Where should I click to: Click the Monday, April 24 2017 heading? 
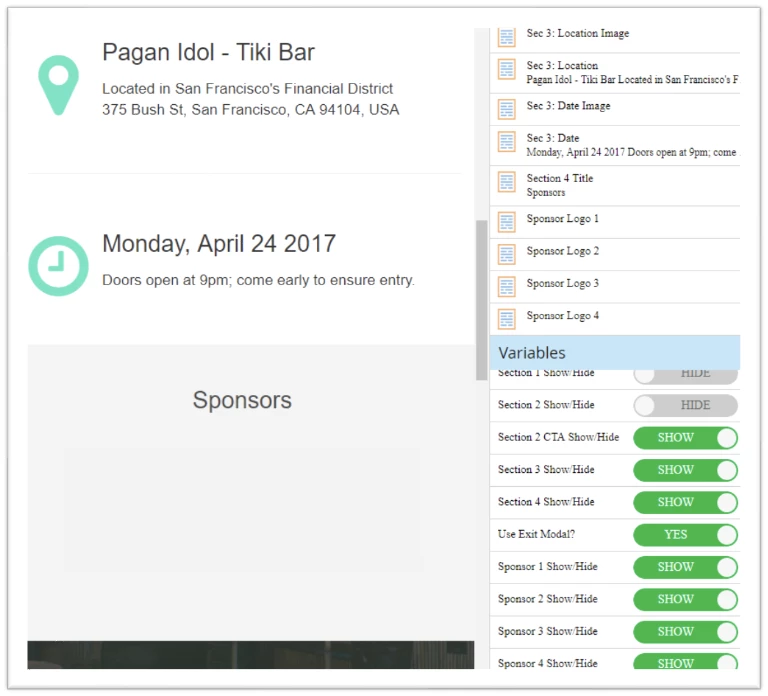[x=219, y=244]
